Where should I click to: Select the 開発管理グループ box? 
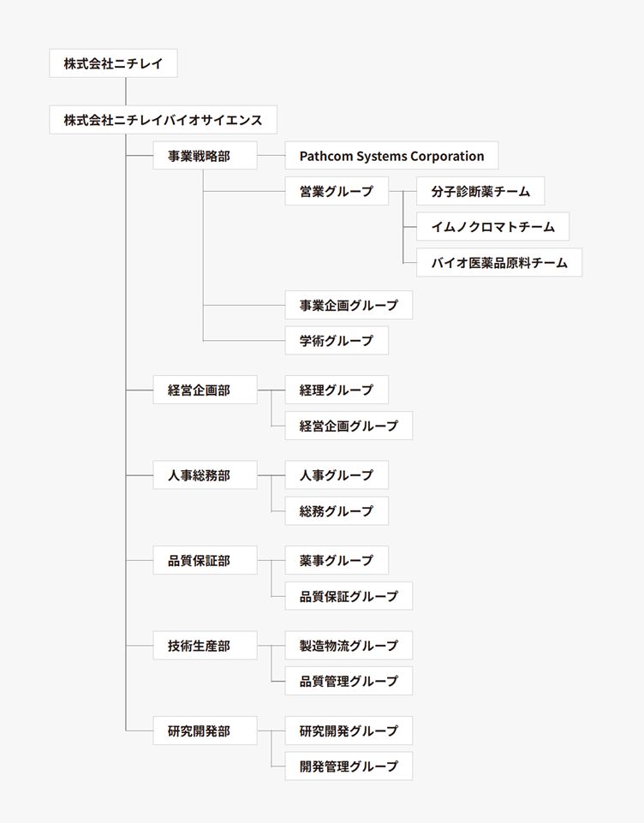349,766
